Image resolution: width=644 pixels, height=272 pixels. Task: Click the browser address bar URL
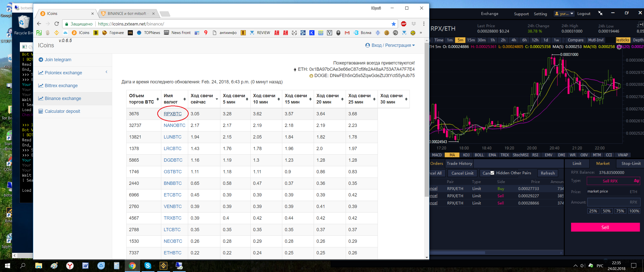pos(131,24)
